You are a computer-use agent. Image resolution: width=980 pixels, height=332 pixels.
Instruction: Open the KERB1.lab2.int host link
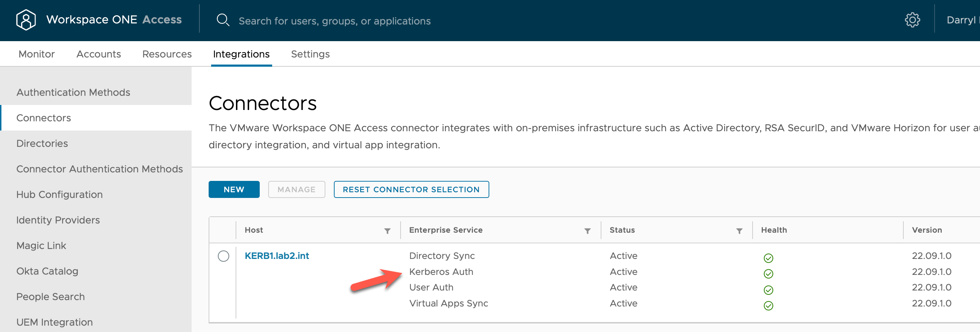point(276,256)
